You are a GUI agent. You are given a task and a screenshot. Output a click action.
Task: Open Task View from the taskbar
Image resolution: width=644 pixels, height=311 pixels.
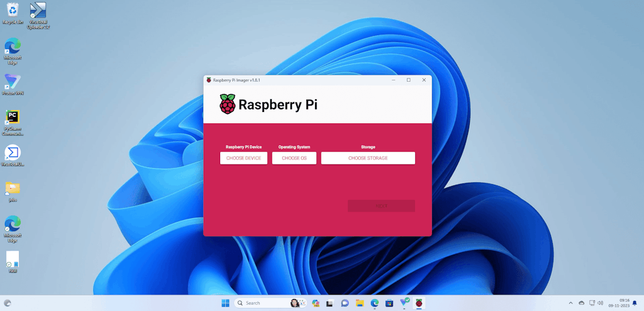330,303
